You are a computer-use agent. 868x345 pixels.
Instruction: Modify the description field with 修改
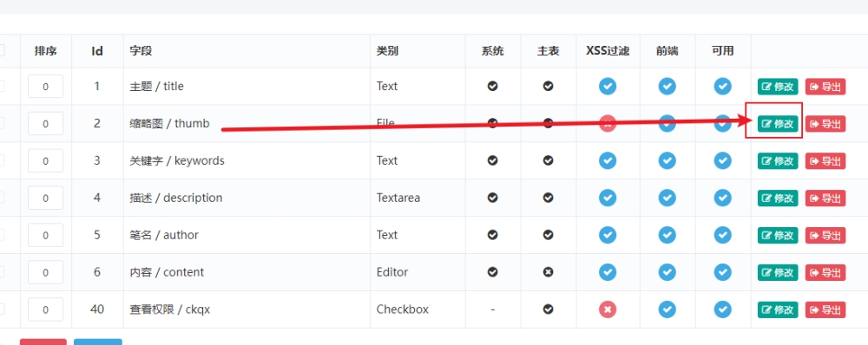coord(778,198)
